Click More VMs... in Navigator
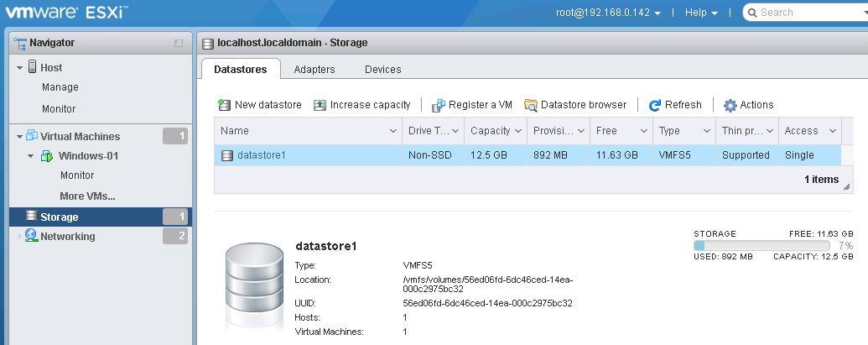868x345 pixels. tap(87, 196)
